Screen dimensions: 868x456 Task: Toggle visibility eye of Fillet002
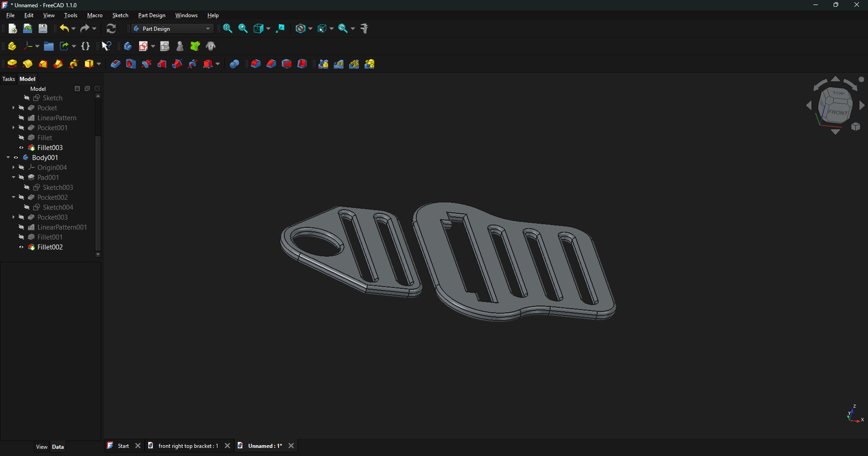[21, 247]
